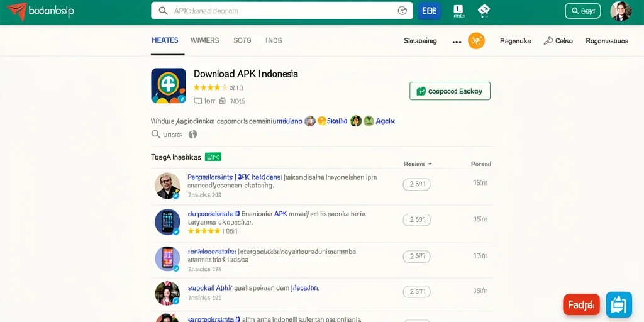
Task: Click the Download APK Indonesia app icon
Action: point(169,86)
